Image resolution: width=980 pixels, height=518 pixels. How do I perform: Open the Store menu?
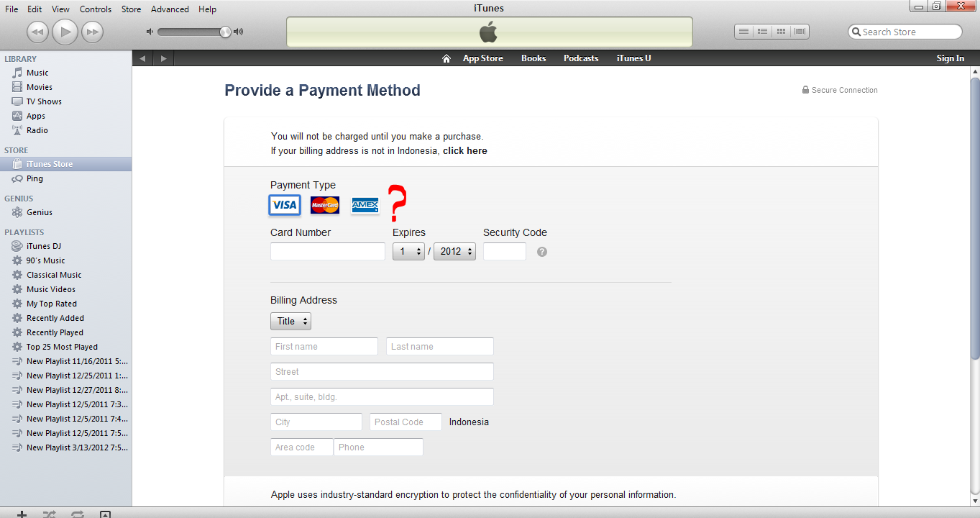point(132,9)
